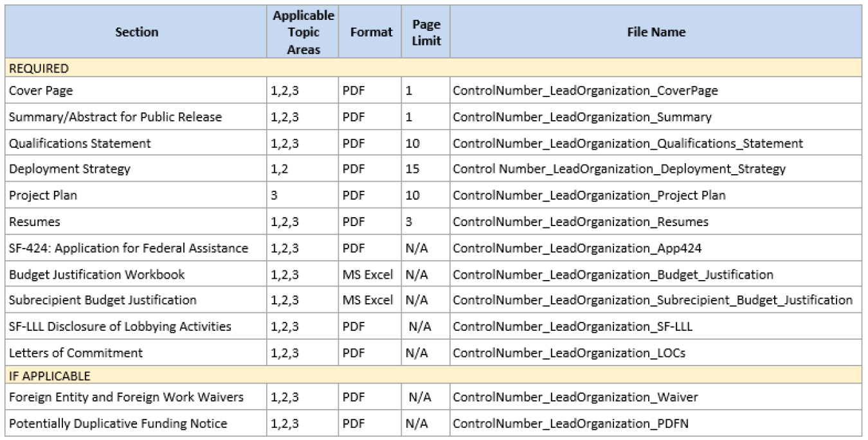Viewport: 868px width, 440px height.
Task: Click the Project Plan section cell
Action: point(43,195)
